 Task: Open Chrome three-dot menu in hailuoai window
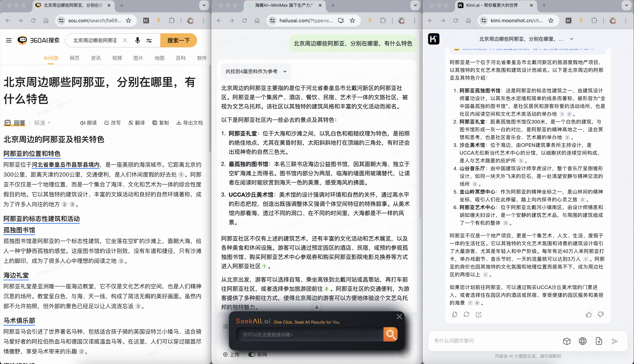coord(414,21)
